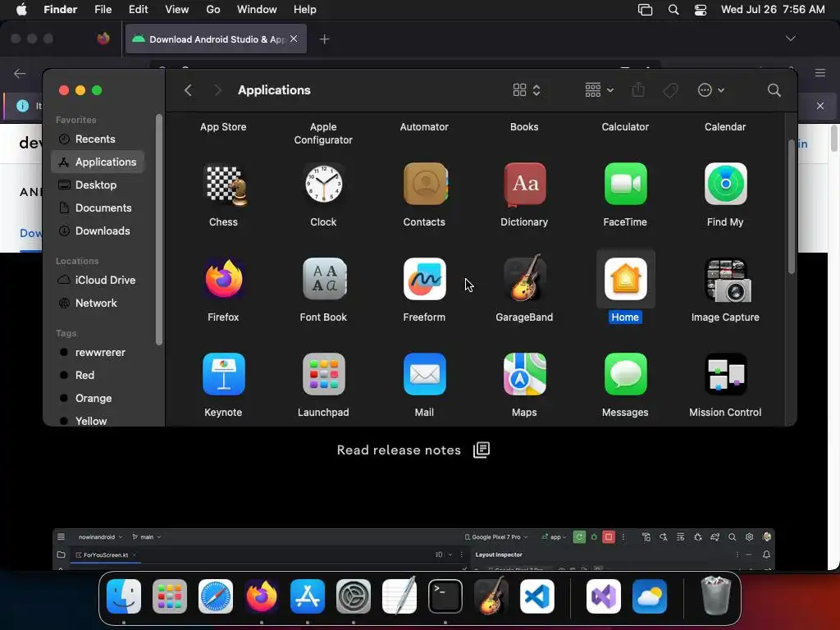Select Launchpad in the Applications folder
This screenshot has width=840, height=630.
(x=324, y=374)
